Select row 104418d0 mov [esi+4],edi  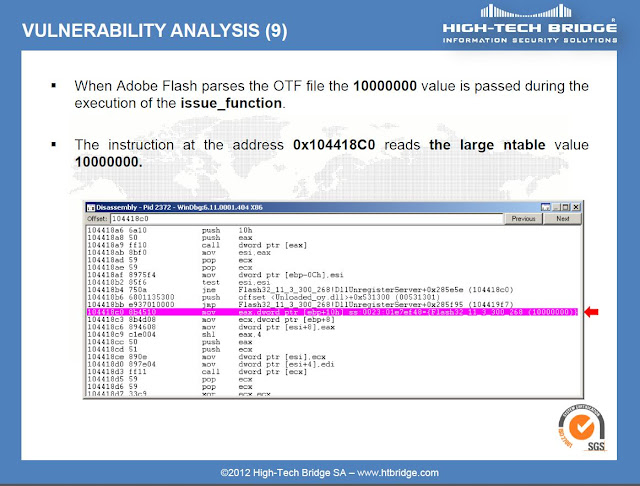[332, 364]
